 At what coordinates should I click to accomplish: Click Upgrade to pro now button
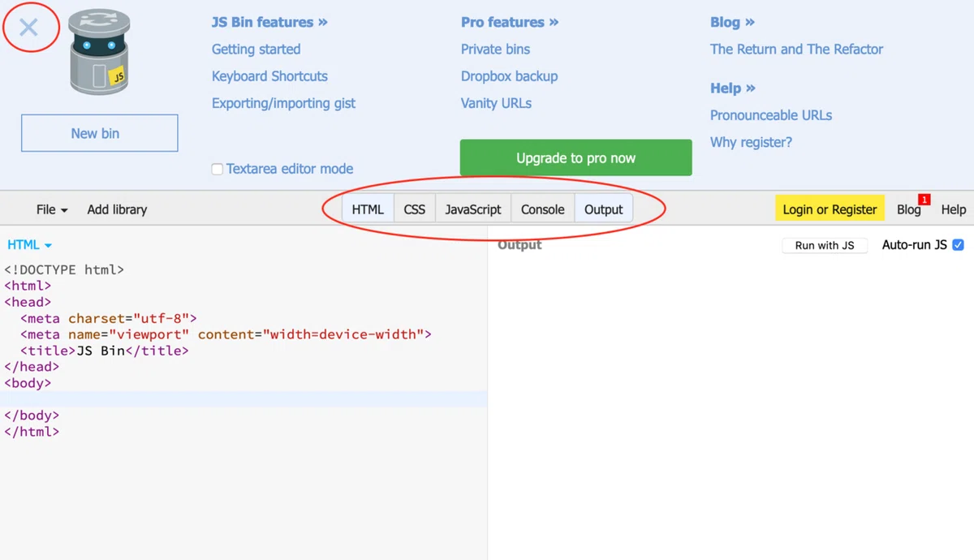[x=576, y=157]
